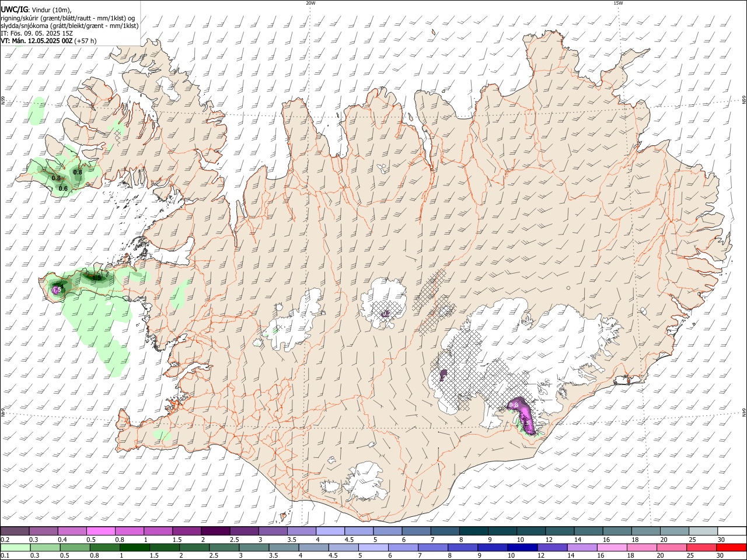The width and height of the screenshot is (747, 560).
Task: Click the 'rigning/skúrir' legend description line
Action: click(x=67, y=17)
